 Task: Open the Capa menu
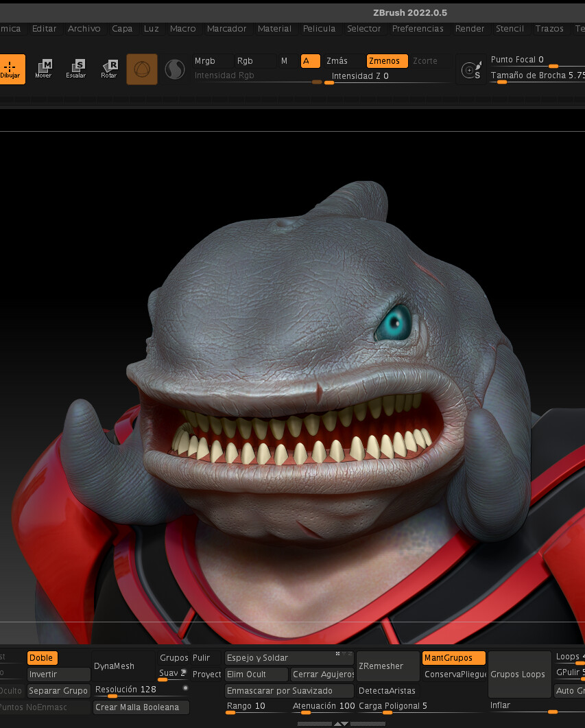(122, 29)
